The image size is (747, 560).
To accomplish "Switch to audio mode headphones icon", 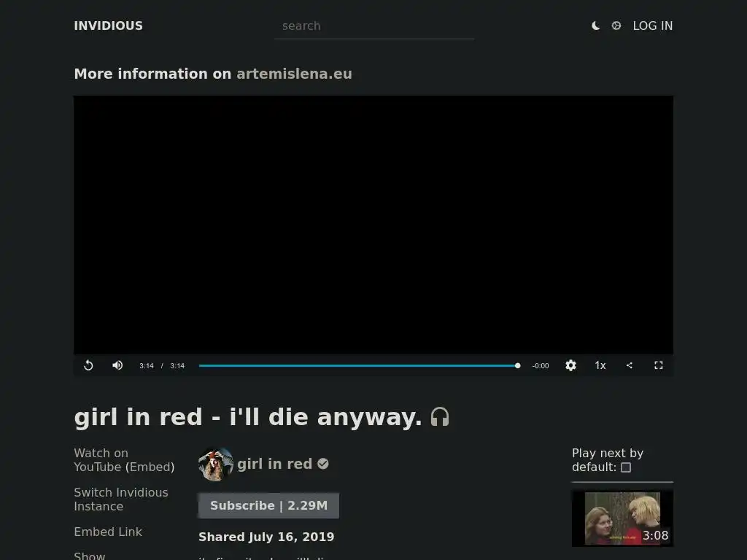I will click(x=440, y=417).
